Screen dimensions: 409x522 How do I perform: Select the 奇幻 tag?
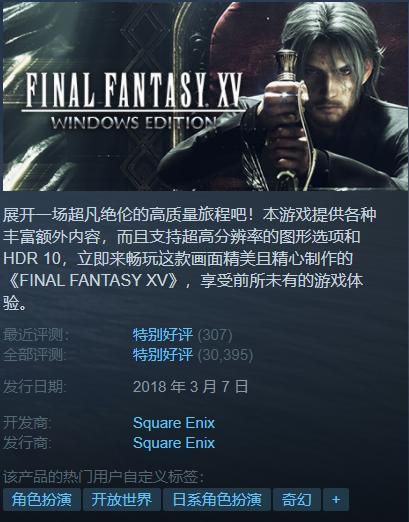point(297,499)
